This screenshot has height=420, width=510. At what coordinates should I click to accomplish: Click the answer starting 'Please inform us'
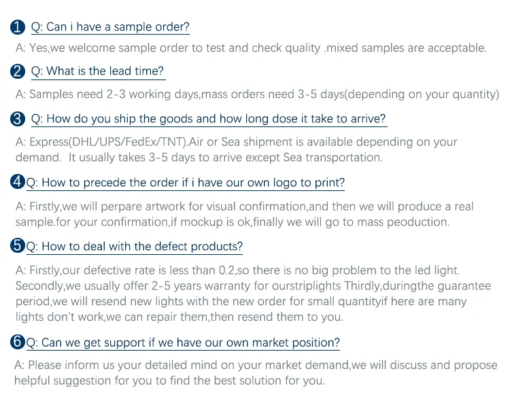coord(256,366)
